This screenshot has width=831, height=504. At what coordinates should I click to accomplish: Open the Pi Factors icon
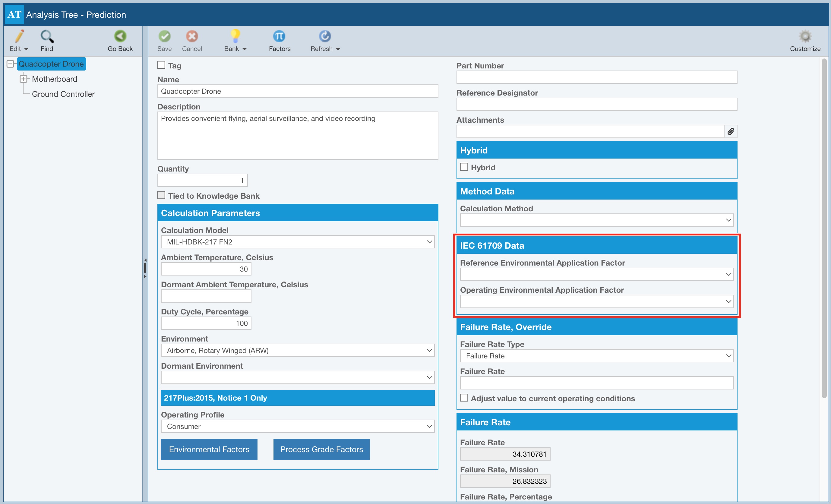pyautogui.click(x=279, y=36)
